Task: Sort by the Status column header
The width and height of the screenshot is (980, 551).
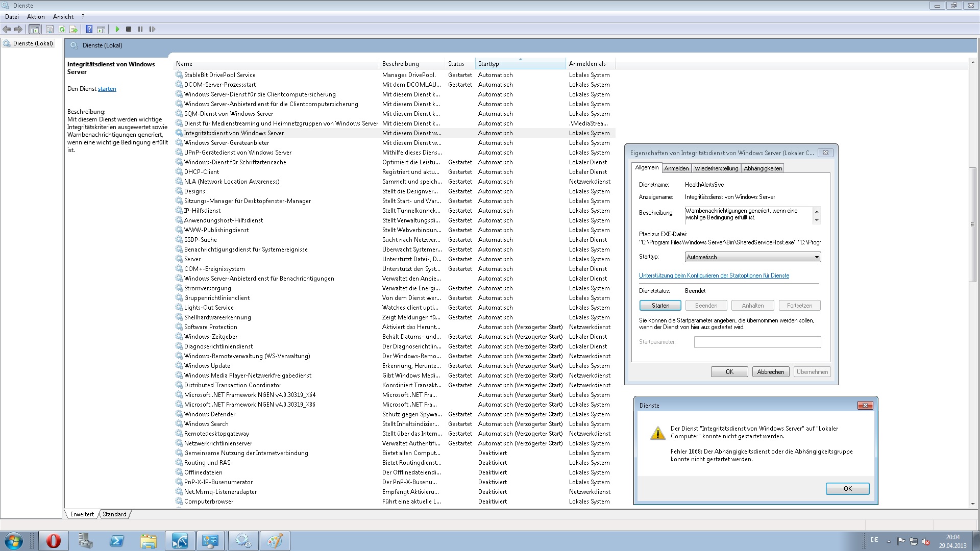Action: (460, 64)
